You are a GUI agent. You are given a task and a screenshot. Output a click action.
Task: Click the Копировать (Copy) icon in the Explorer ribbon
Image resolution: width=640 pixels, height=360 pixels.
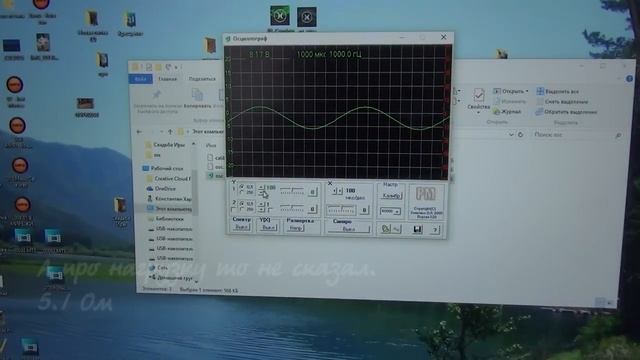coord(198,95)
